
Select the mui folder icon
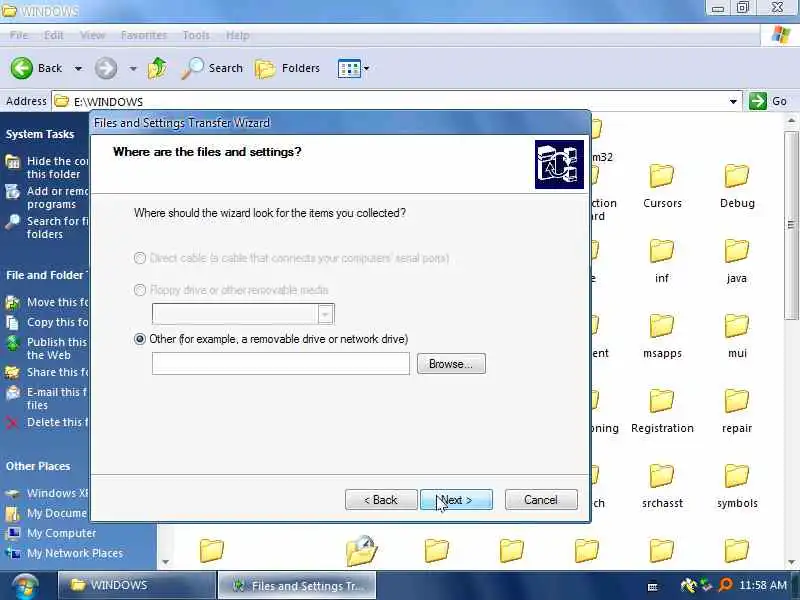click(x=737, y=326)
